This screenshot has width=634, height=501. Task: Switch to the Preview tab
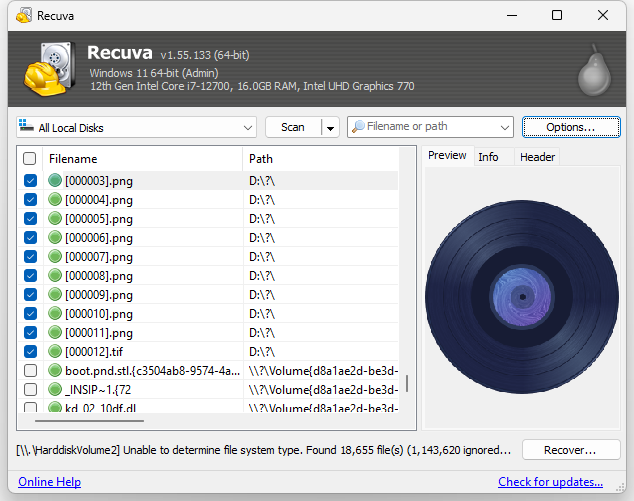[x=447, y=156]
